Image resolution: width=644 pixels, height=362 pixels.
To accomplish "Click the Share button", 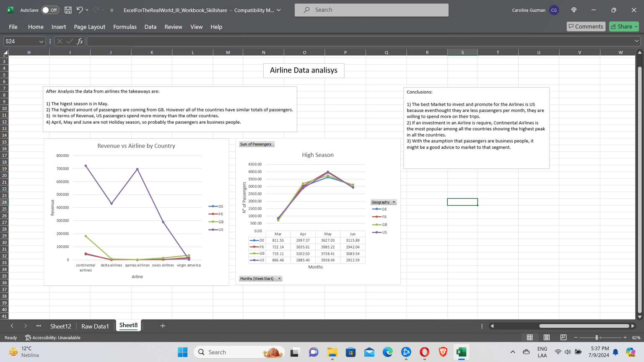I will click(x=624, y=26).
